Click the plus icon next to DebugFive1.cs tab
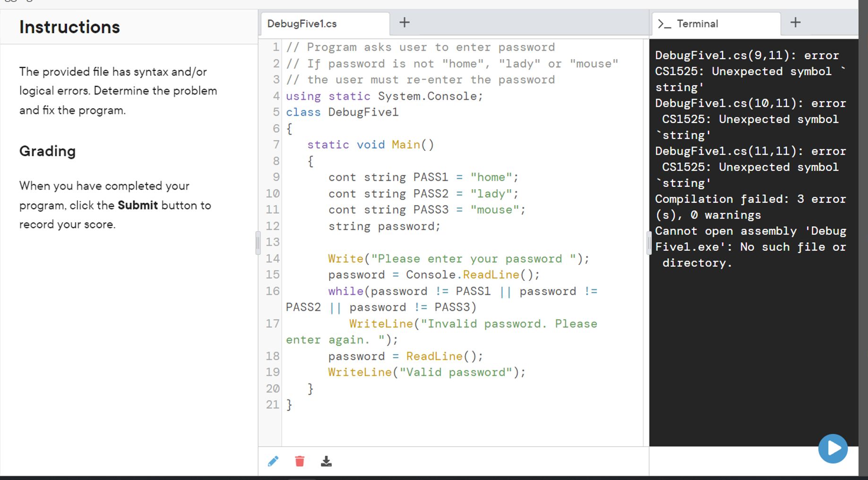Image resolution: width=868 pixels, height=480 pixels. 404,22
